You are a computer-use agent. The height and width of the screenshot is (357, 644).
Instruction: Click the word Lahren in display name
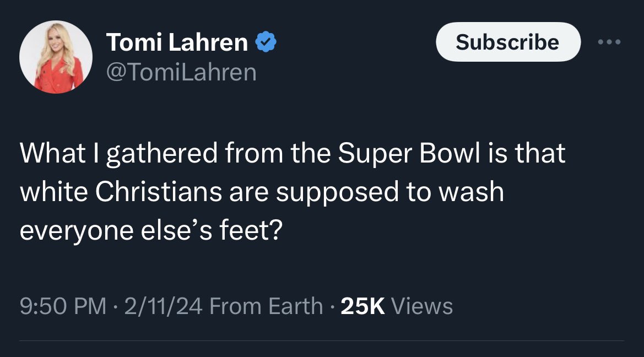pos(209,43)
